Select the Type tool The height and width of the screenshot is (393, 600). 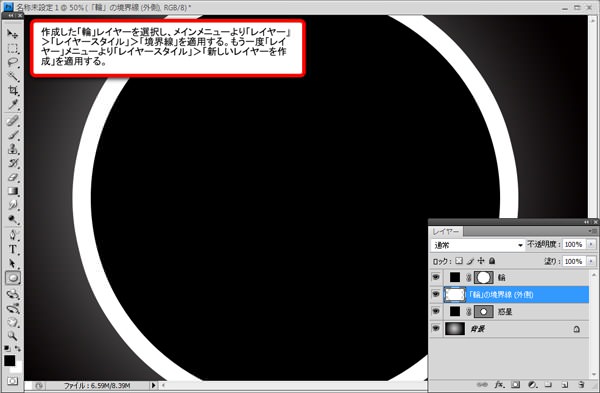[13, 249]
